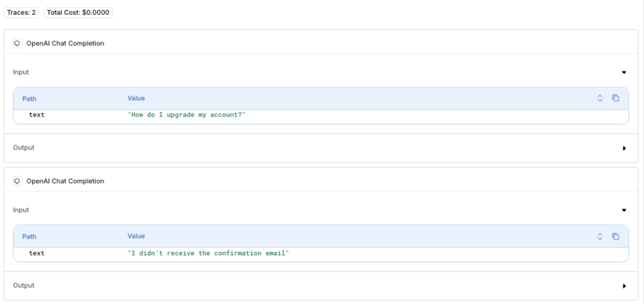644x304 pixels.
Task: Click the expand-collapse arrows in second input table
Action: coord(600,236)
